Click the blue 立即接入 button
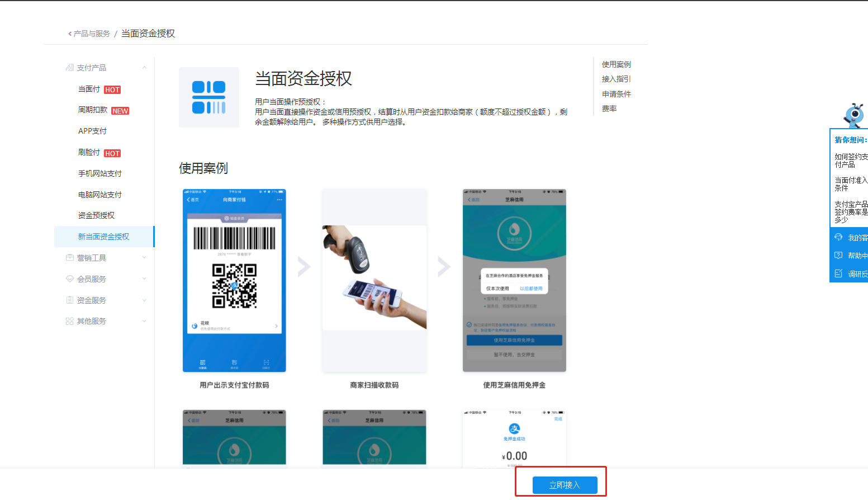Viewport: 868px width, 500px height. click(x=565, y=485)
